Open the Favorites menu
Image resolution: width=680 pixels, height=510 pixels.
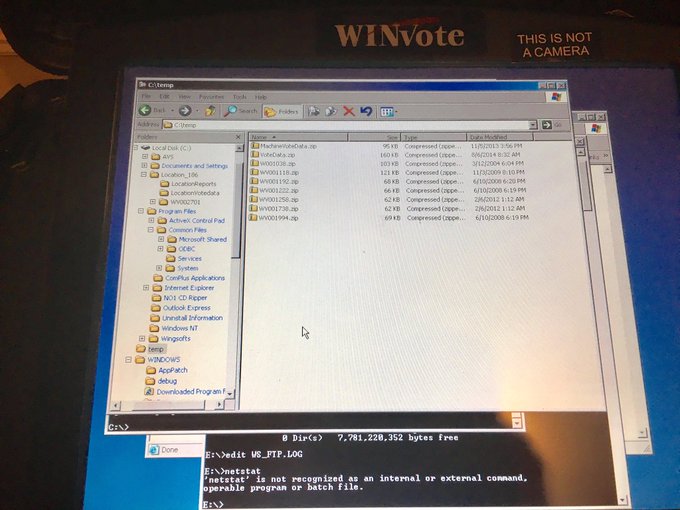(x=211, y=97)
